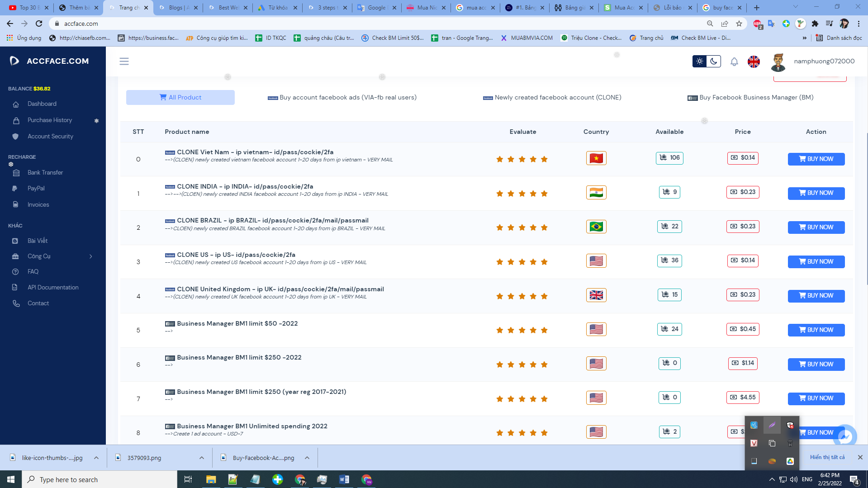
Task: Click the Product name column header
Action: pos(187,132)
